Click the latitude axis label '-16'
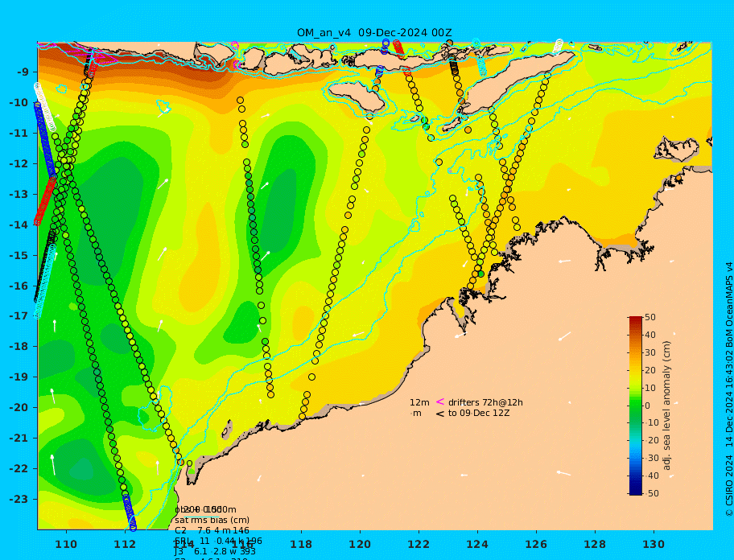This screenshot has height=560, width=734. (19, 286)
